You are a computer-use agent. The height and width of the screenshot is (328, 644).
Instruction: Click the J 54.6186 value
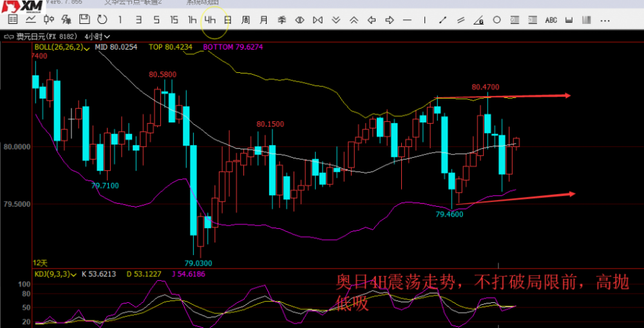pyautogui.click(x=188, y=274)
